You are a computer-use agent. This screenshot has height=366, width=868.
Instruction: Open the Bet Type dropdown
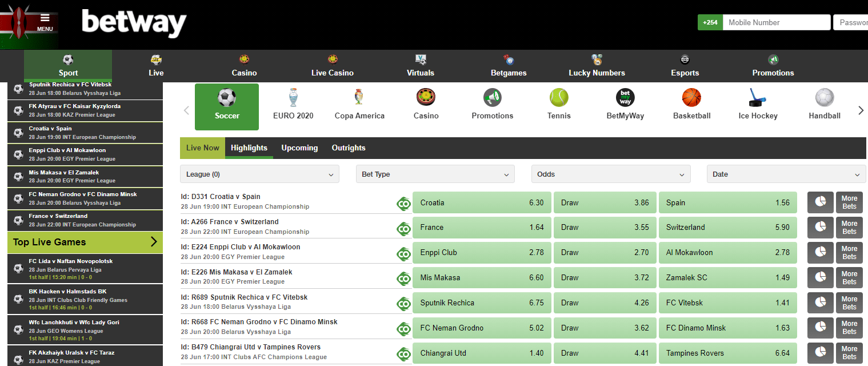point(435,174)
